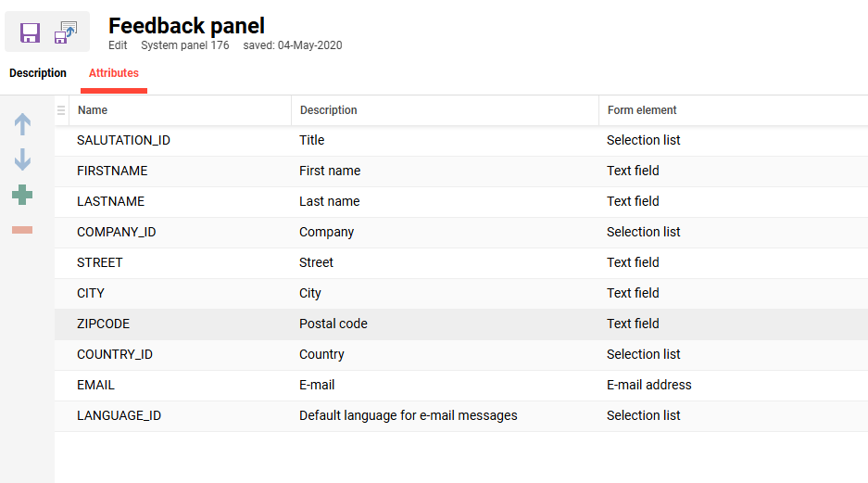
Task: Select the Attributes tab
Action: [114, 73]
